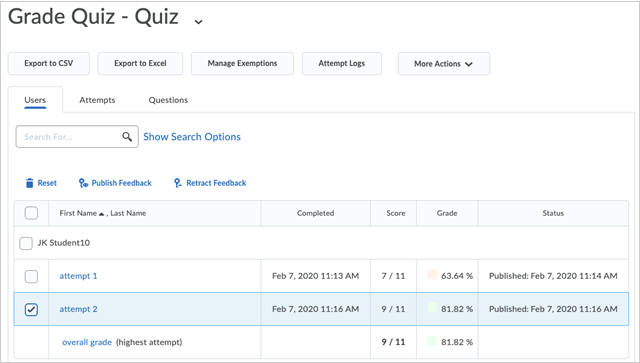Click the overall grade row color swatch
The height and width of the screenshot is (363, 640).
click(x=432, y=341)
